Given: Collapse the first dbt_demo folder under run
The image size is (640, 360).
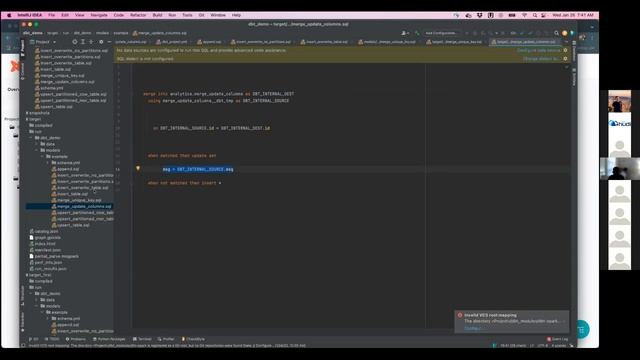Looking at the screenshot, I should point(31,138).
